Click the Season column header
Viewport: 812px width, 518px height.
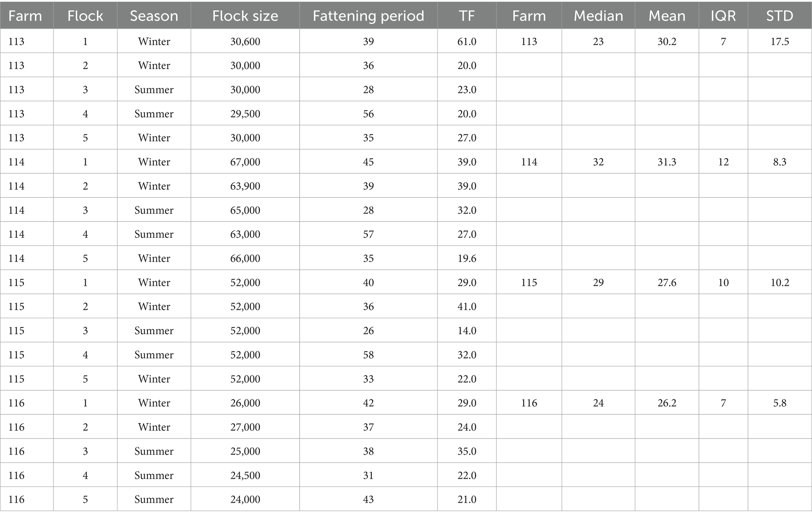click(x=154, y=16)
